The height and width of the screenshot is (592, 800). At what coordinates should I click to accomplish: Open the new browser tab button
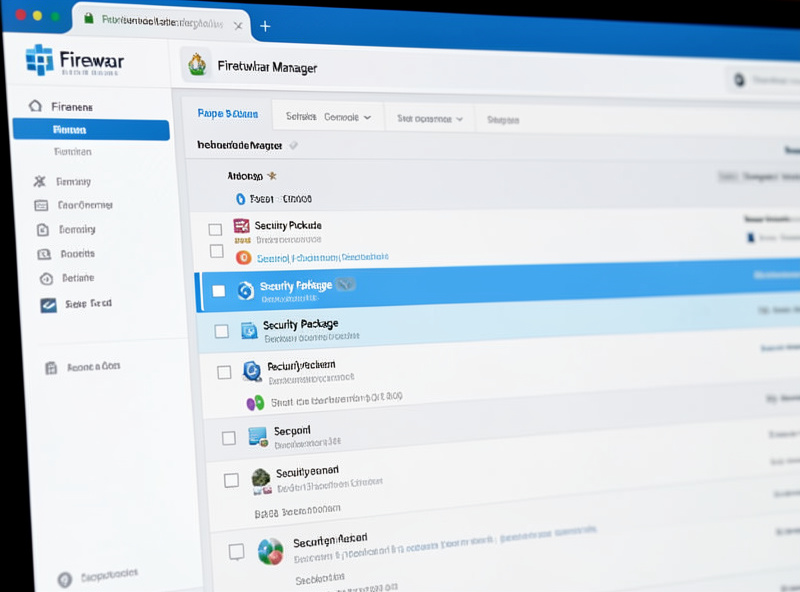265,26
